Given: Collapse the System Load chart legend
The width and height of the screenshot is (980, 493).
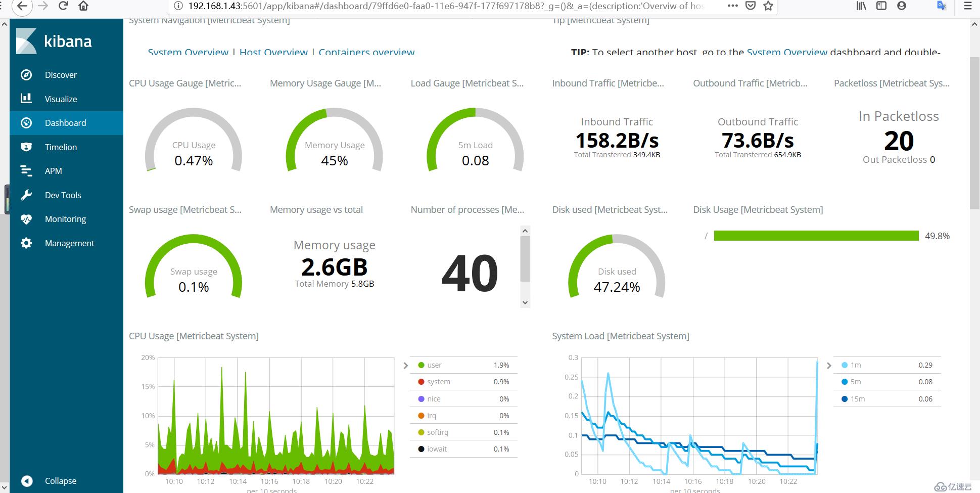Looking at the screenshot, I should (x=829, y=366).
